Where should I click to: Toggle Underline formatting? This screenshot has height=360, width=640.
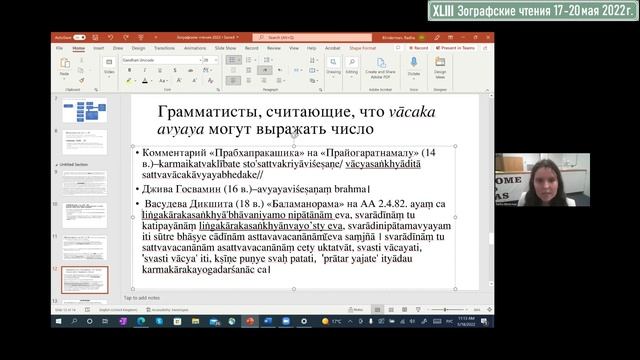point(160,70)
